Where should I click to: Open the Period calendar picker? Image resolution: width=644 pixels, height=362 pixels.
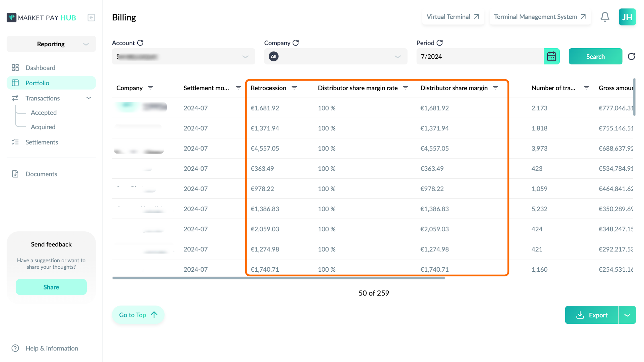(x=551, y=56)
